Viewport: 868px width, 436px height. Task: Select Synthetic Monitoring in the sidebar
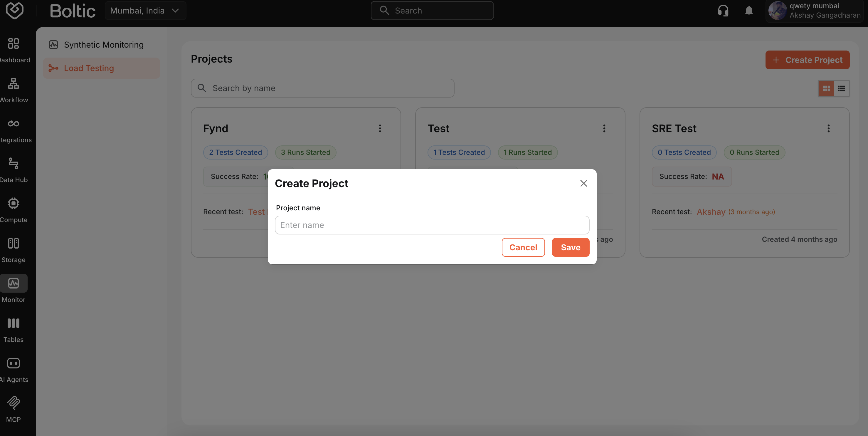tap(101, 44)
